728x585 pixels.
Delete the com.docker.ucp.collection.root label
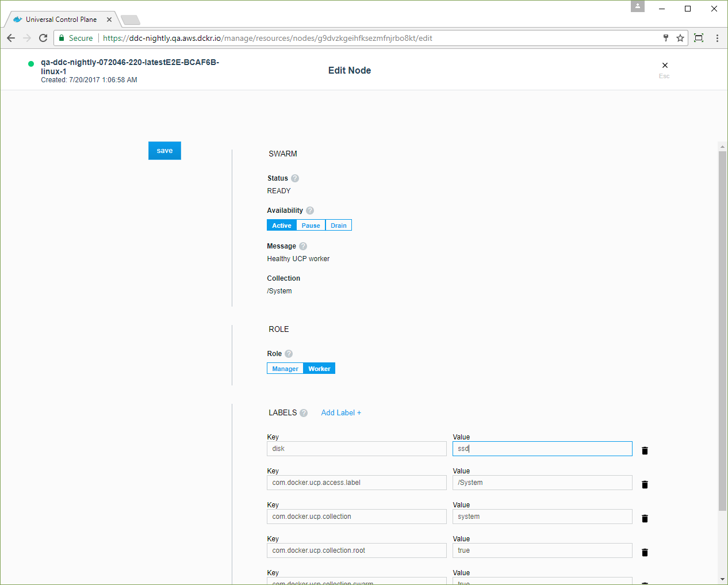[645, 552]
